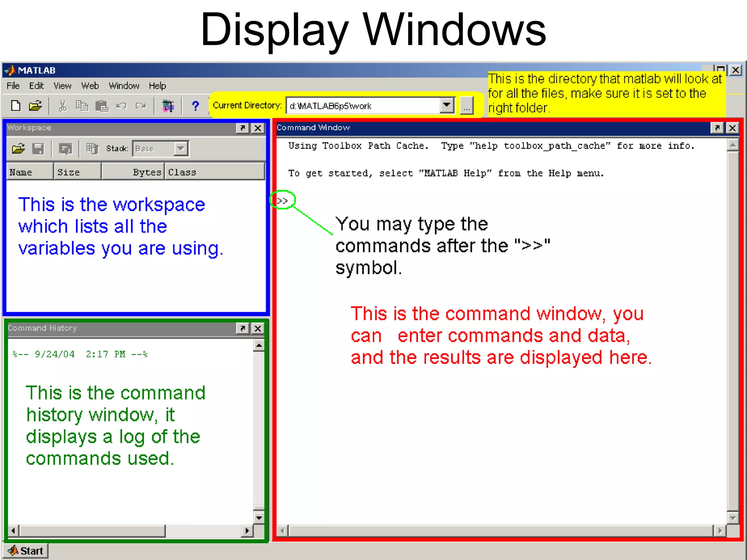Click the Undo arrow icon

coord(121,106)
